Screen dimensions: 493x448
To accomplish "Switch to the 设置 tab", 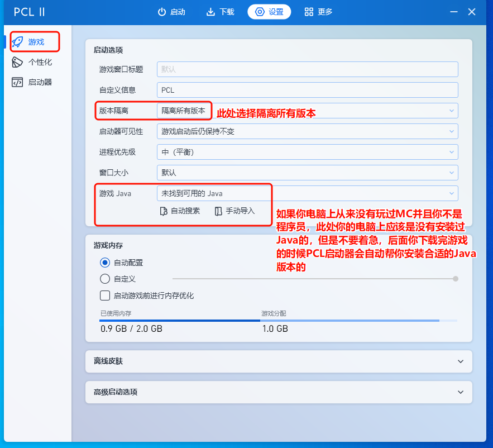I will click(269, 12).
